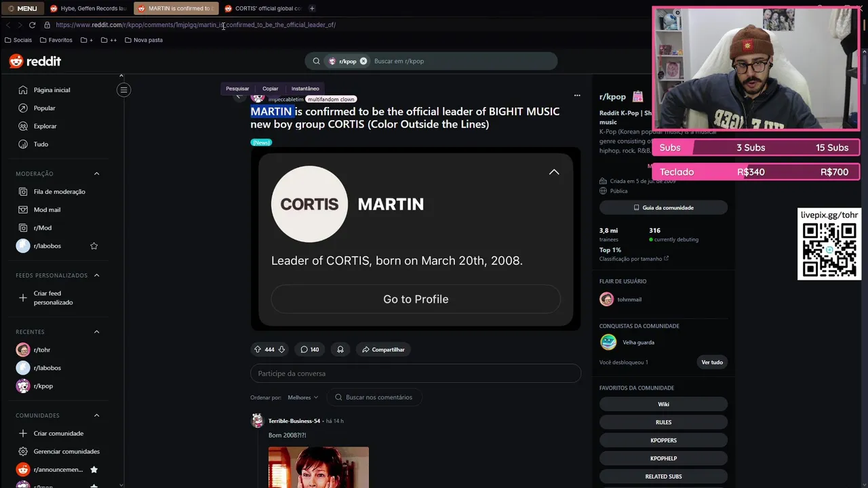Open the Sociais bookmark folder
Image resolution: width=868 pixels, height=488 pixels.
tap(18, 40)
